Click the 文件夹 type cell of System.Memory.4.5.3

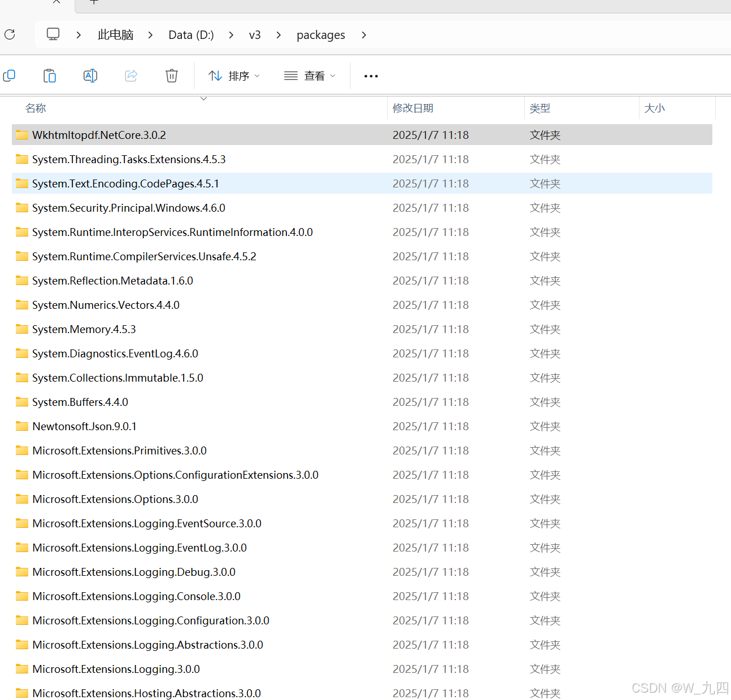point(545,329)
